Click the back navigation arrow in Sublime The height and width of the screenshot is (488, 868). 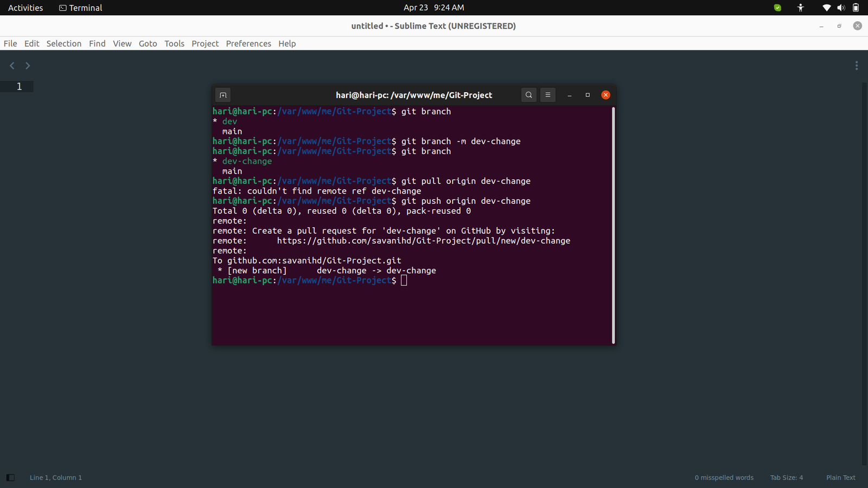coord(12,66)
